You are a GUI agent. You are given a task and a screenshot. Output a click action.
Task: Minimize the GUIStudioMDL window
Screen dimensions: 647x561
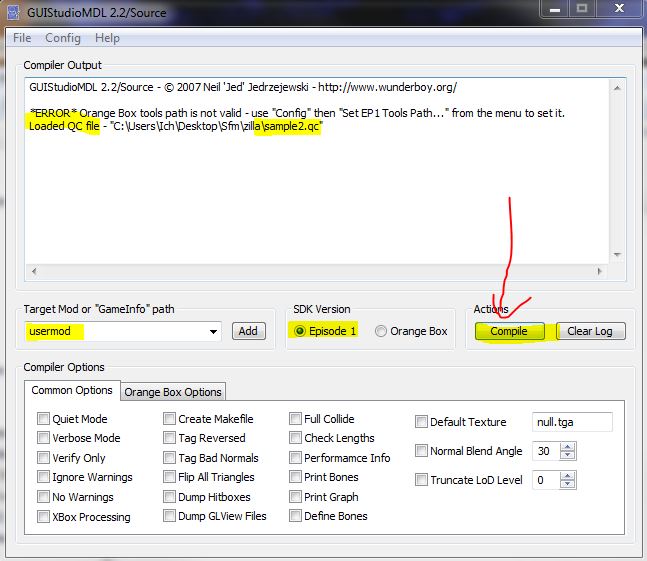[x=555, y=8]
